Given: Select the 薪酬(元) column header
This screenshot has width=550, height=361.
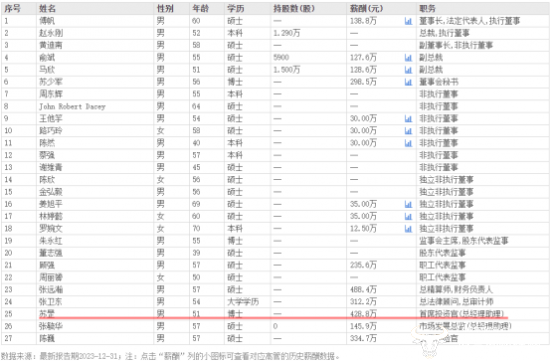Looking at the screenshot, I should pyautogui.click(x=366, y=8).
